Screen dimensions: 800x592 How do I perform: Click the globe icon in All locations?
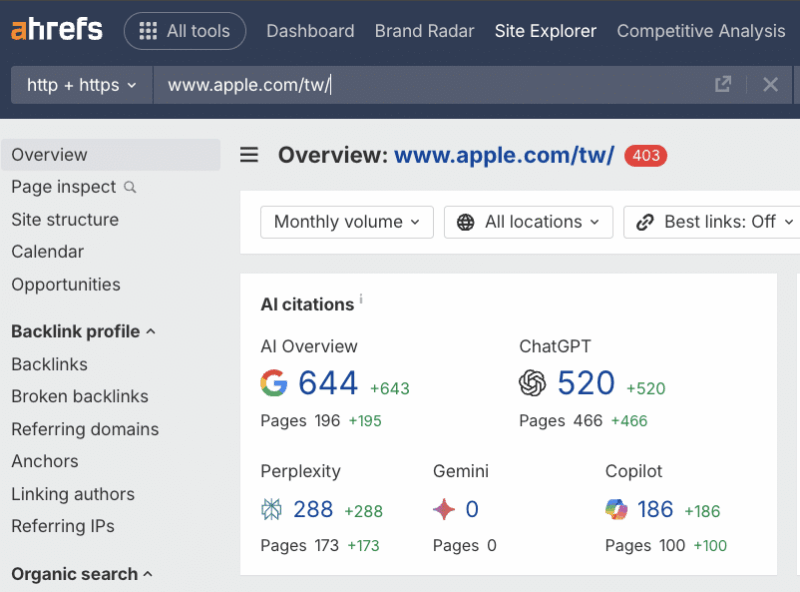tap(465, 223)
